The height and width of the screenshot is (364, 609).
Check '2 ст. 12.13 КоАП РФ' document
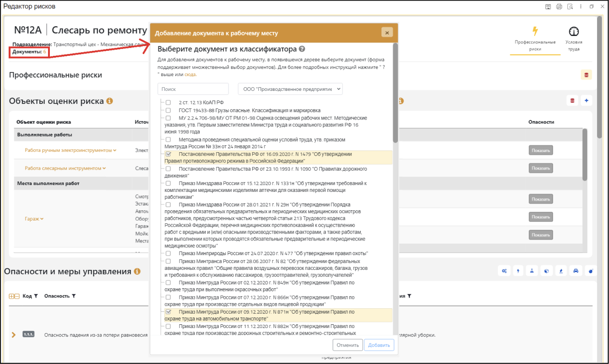click(168, 102)
